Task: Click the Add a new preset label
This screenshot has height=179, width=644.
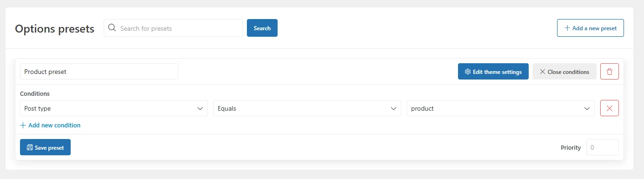Action: 594,28
